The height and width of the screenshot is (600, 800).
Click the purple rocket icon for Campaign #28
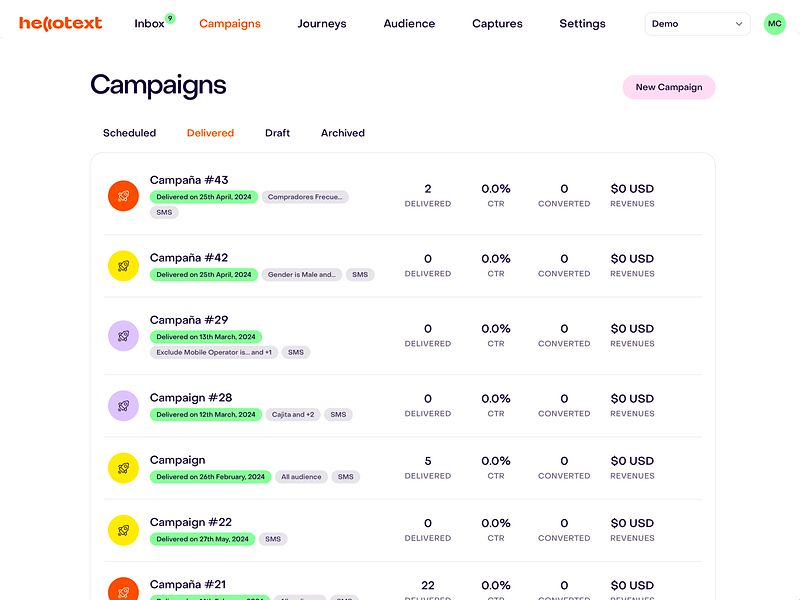[123, 405]
